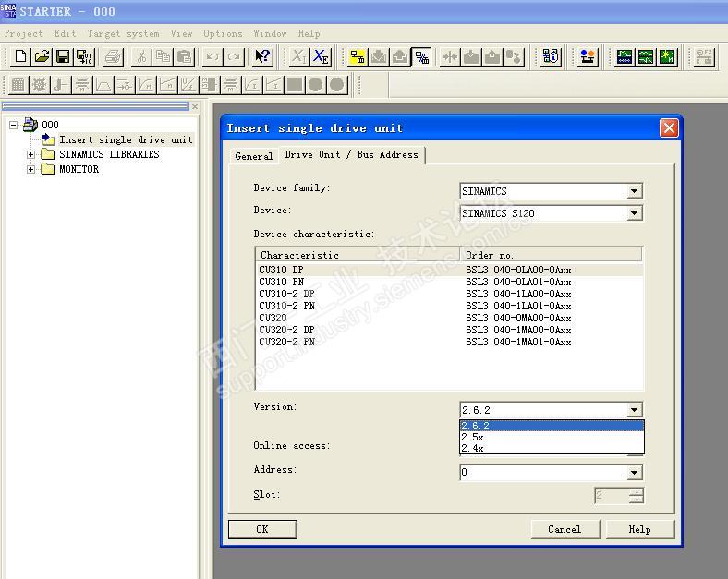Click the Order no. column header
728x579 pixels.
point(552,255)
